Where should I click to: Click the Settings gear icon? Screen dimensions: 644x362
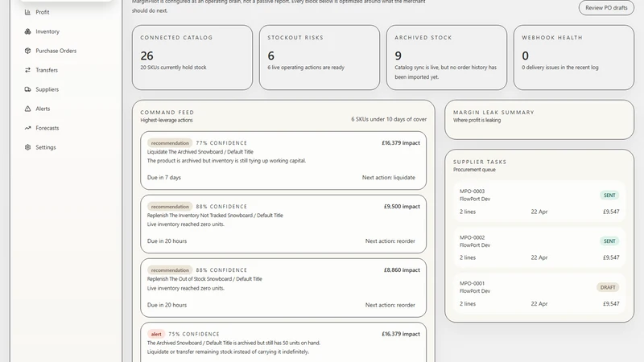tap(27, 147)
